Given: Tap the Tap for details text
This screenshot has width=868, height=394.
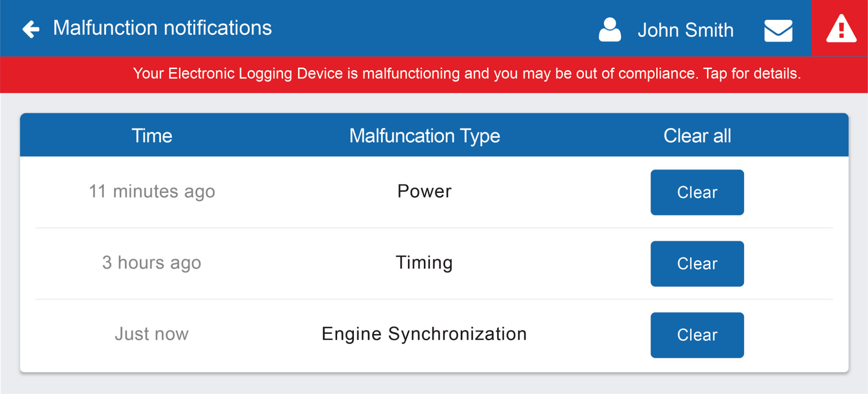Looking at the screenshot, I should point(752,74).
